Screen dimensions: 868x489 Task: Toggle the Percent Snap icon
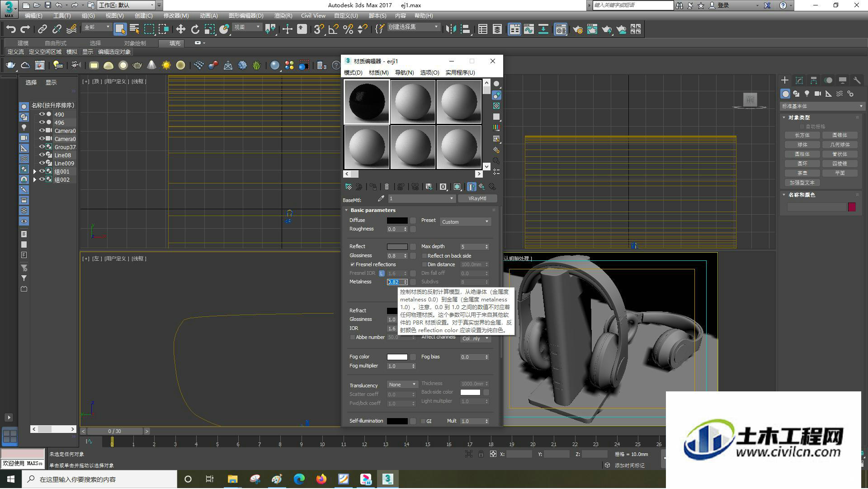[x=348, y=29]
